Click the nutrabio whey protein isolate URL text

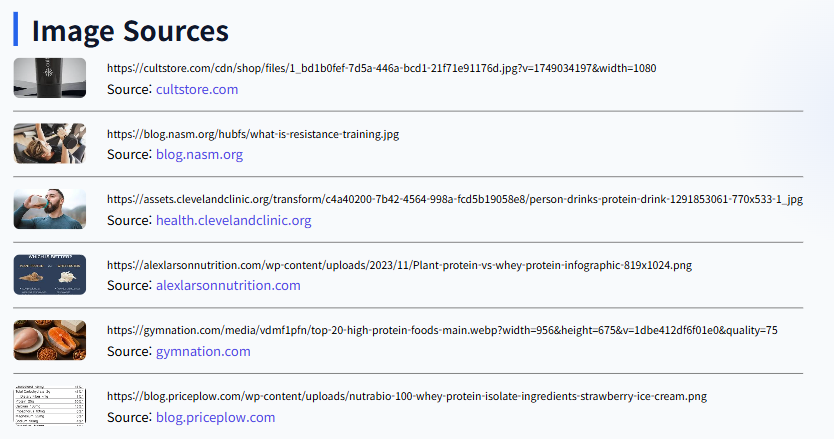tap(407, 396)
